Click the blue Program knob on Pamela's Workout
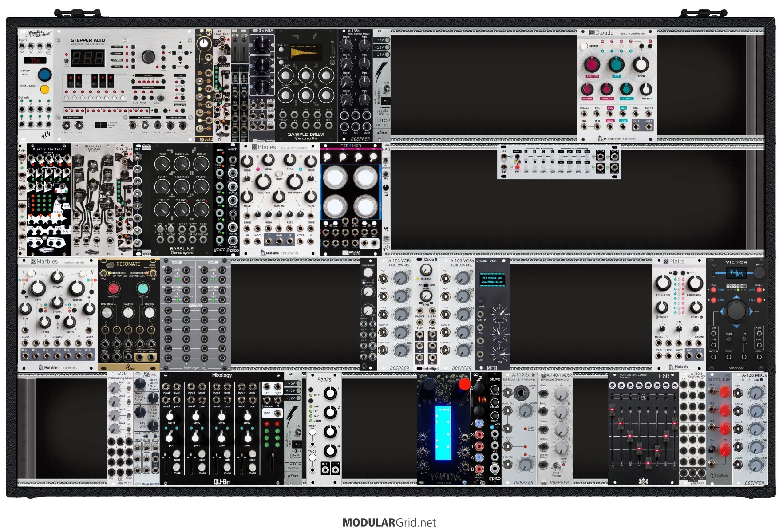The height and width of the screenshot is (532, 779). [44, 75]
